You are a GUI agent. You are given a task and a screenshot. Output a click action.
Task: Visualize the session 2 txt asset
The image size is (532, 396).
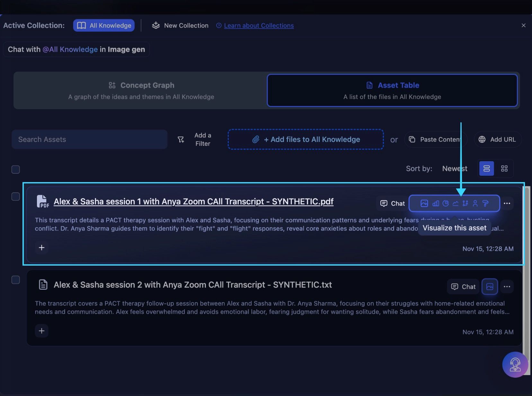click(x=490, y=286)
